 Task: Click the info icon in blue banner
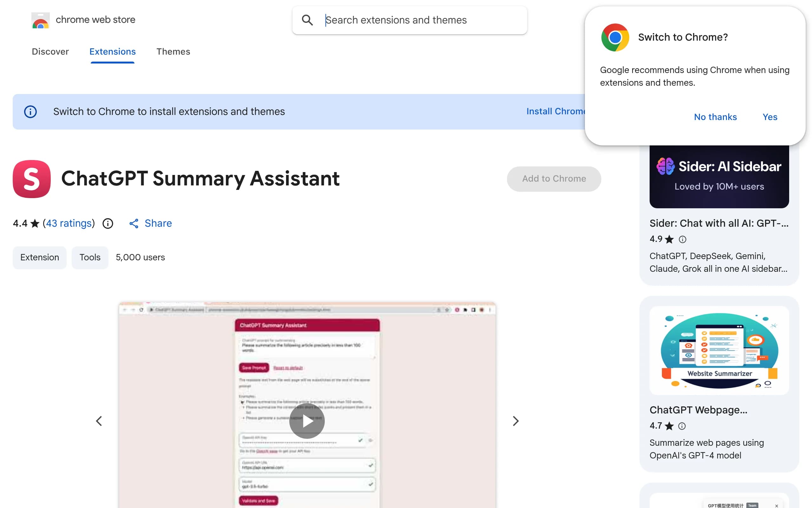pyautogui.click(x=30, y=111)
